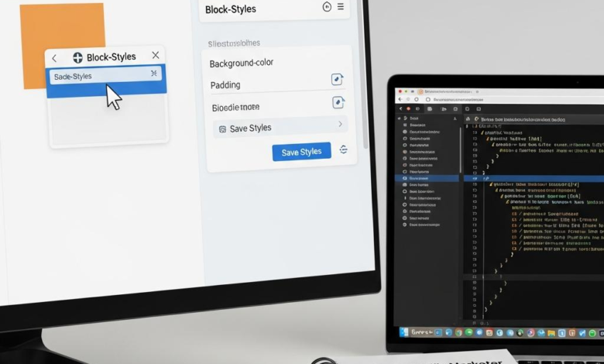Click red record icon in editor toolbar
The height and width of the screenshot is (364, 604).
click(408, 108)
